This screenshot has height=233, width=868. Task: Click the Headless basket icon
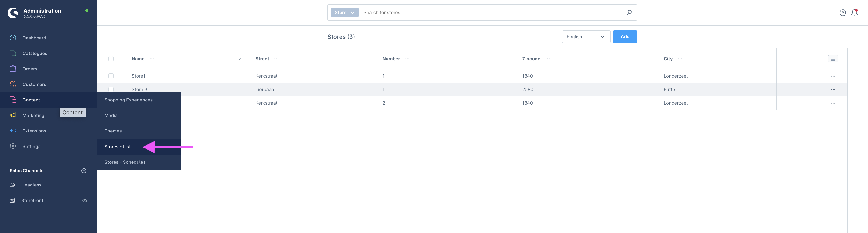point(12,185)
